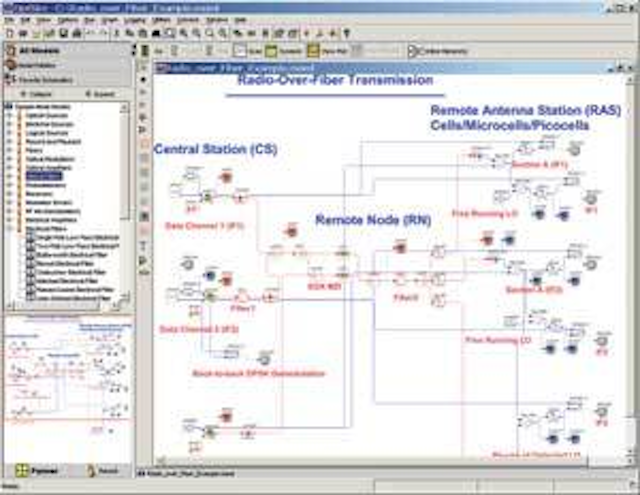
Task: Select Receivers in the model tree
Action: 39,194
